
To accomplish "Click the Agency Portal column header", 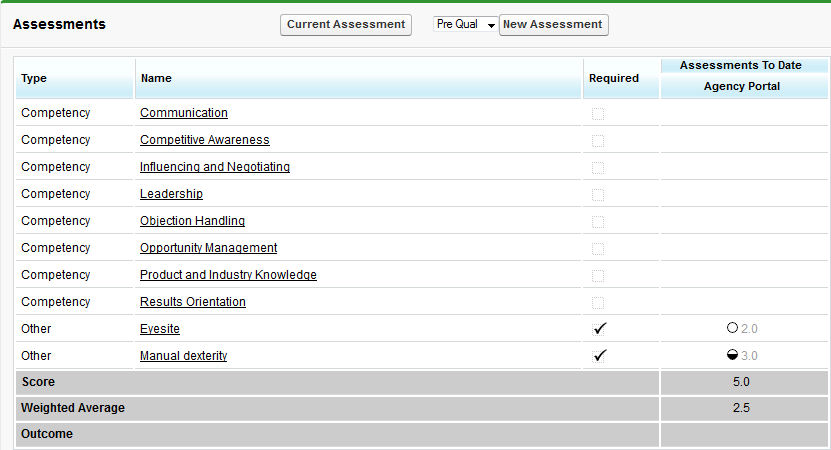I will point(741,86).
